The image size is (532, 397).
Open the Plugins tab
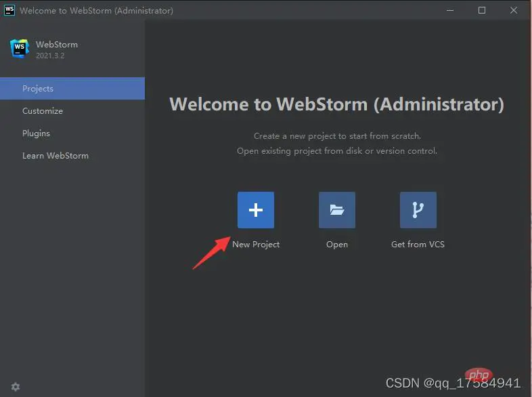(x=72, y=133)
